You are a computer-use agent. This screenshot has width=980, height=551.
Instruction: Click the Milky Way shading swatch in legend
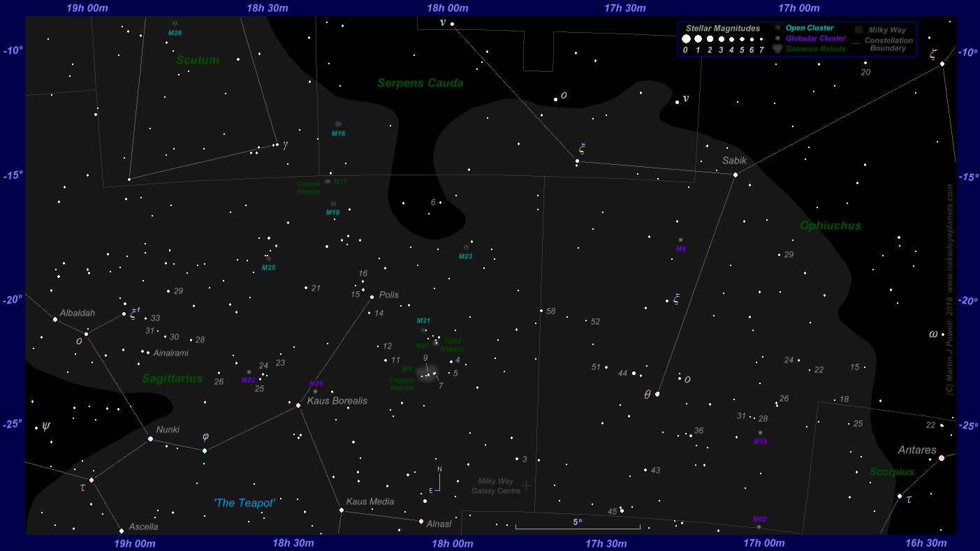click(858, 30)
